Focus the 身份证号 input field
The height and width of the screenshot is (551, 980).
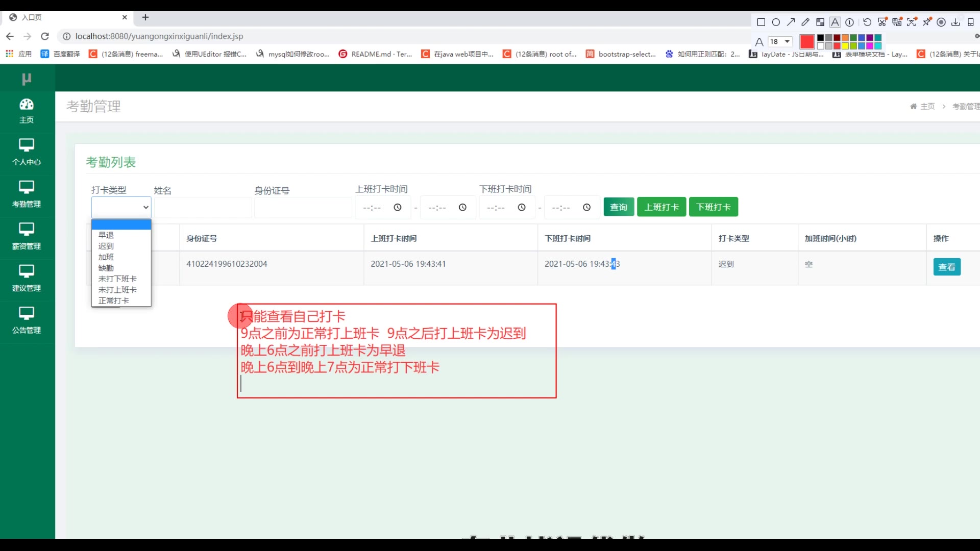(303, 207)
